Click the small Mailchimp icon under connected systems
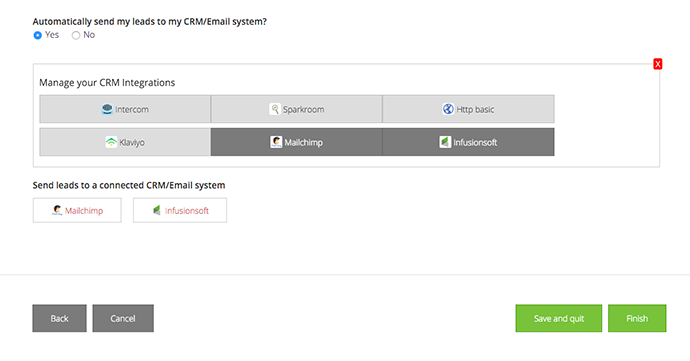The width and height of the screenshot is (690, 361). [x=57, y=210]
